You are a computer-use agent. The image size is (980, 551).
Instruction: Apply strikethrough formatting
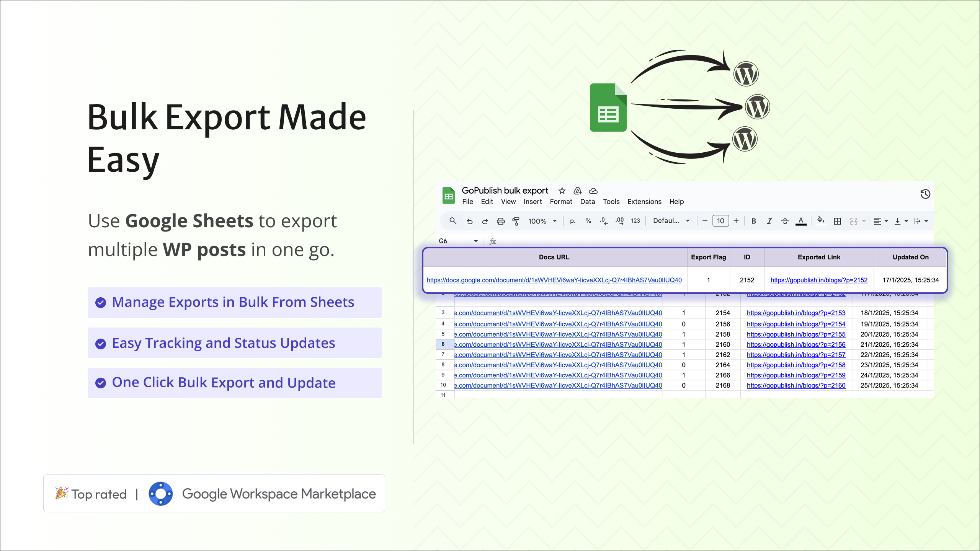785,221
